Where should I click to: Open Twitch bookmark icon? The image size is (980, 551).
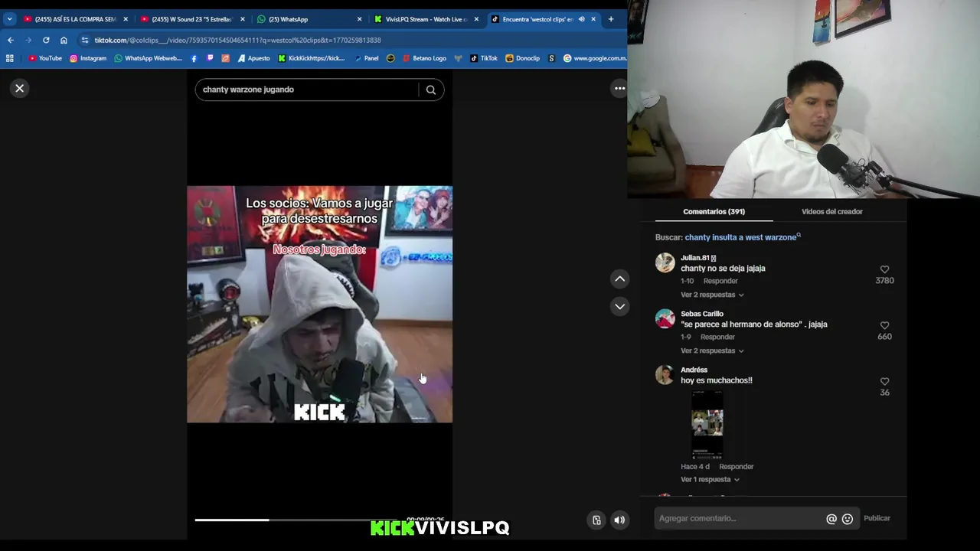click(x=210, y=58)
